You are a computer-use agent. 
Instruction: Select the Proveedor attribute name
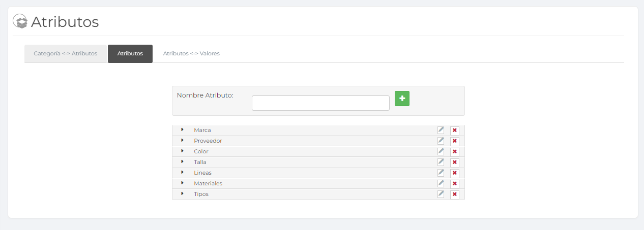pyautogui.click(x=208, y=141)
